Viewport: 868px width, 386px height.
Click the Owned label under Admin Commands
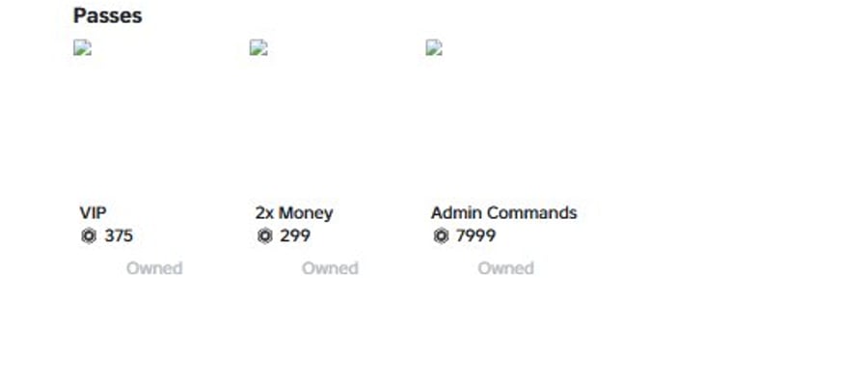[506, 268]
